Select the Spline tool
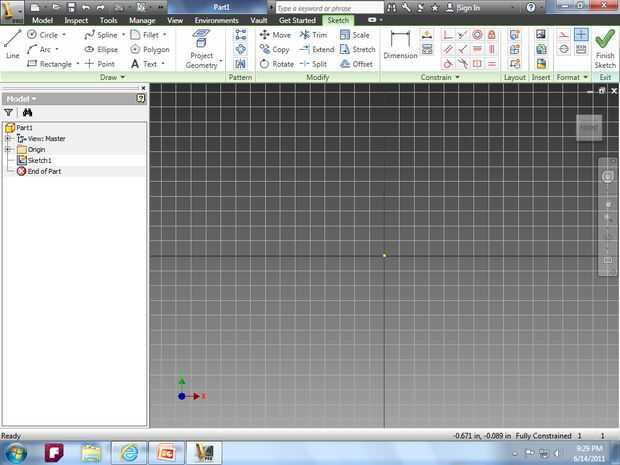This screenshot has height=465, width=620. click(x=101, y=35)
